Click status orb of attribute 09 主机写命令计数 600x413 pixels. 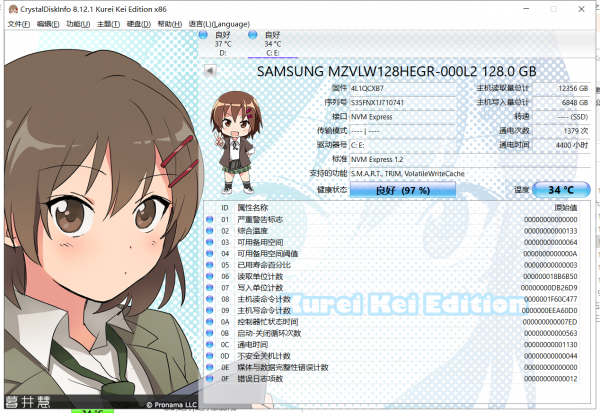click(209, 310)
